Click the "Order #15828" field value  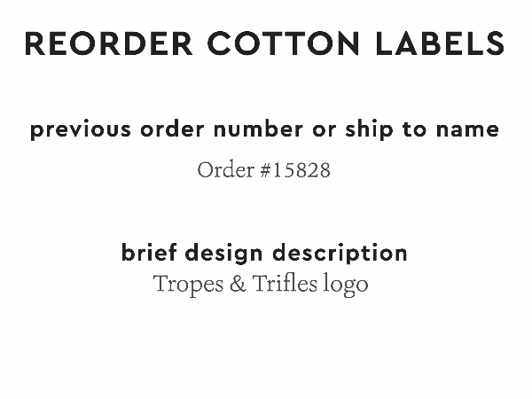[263, 170]
